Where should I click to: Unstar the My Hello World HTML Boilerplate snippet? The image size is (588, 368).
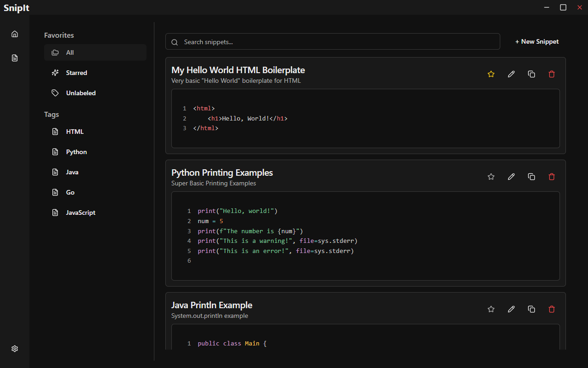(491, 74)
